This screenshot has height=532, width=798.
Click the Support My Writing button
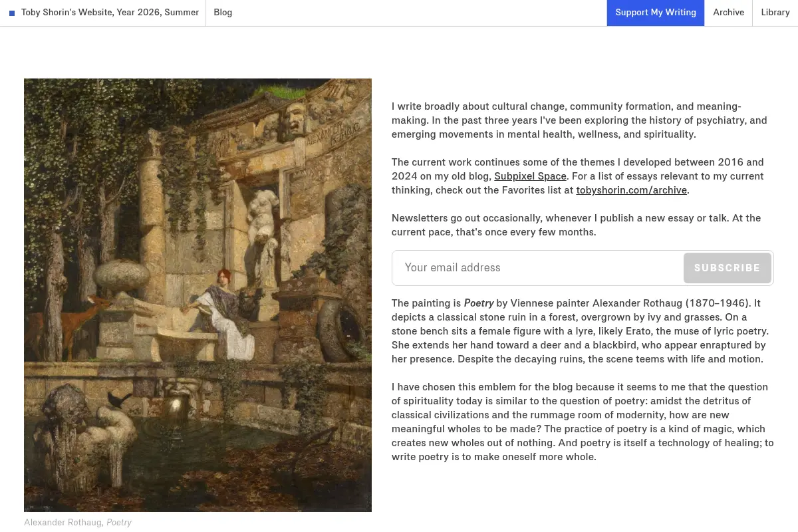(x=656, y=13)
